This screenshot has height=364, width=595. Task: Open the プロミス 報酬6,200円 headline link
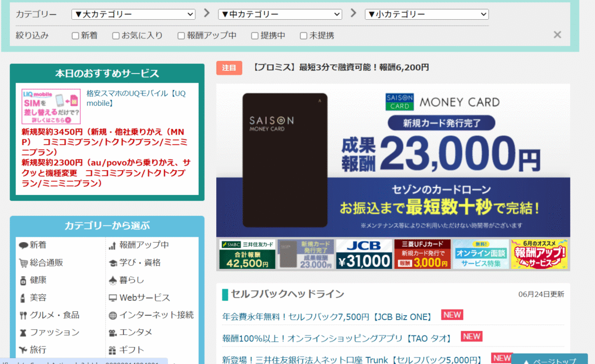pos(340,67)
